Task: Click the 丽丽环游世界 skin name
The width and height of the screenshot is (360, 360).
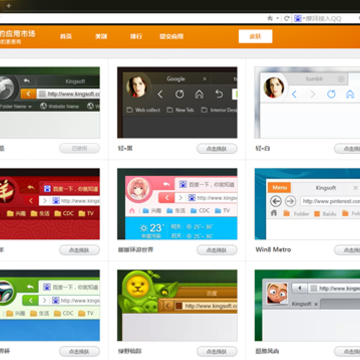Action: coord(135,250)
